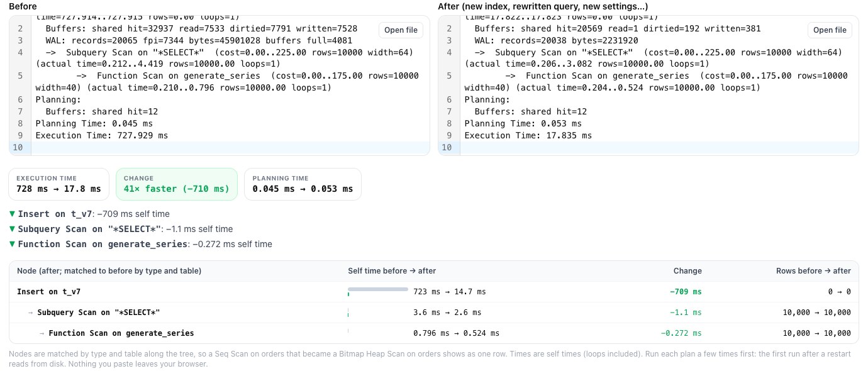
Task: Click the WAL records=20038 line in After
Action: click(x=557, y=41)
